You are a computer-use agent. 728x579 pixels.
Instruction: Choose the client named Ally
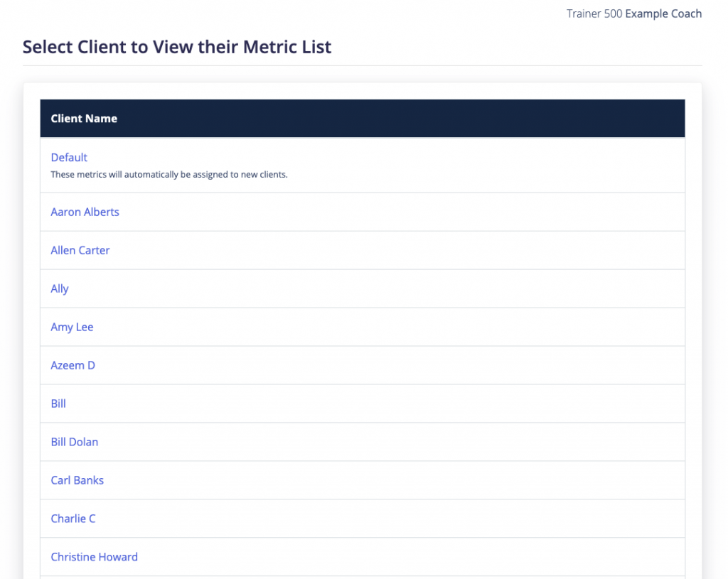(x=60, y=289)
